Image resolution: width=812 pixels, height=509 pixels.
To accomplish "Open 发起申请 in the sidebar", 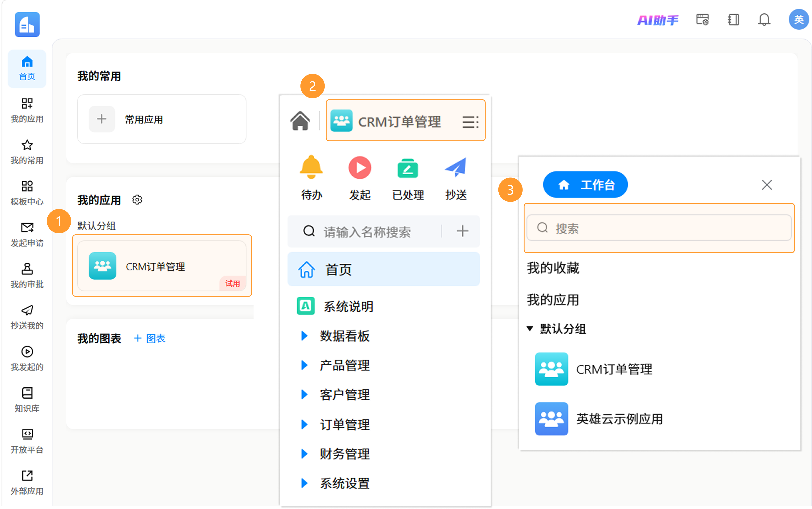I will (27, 235).
